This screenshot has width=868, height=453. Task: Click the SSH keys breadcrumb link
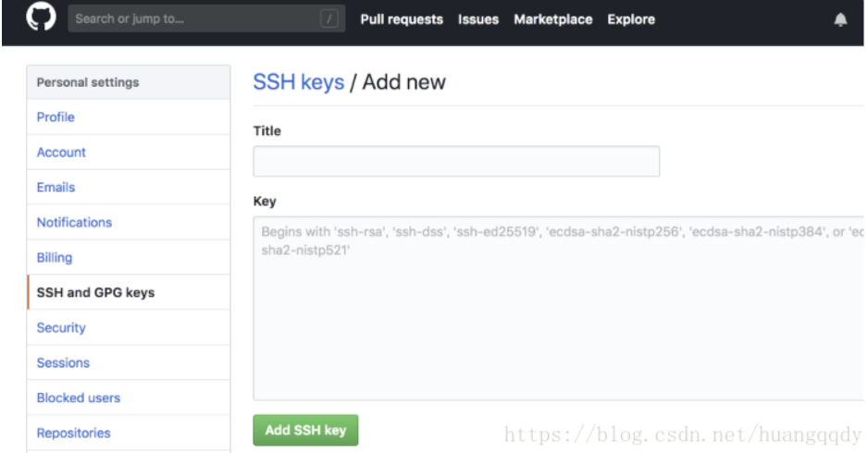pos(298,82)
